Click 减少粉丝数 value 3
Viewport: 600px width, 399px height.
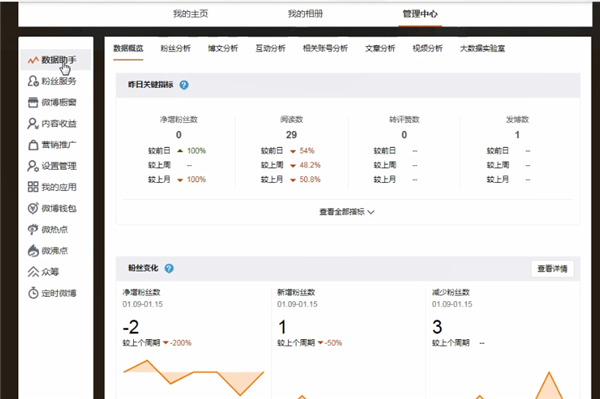(437, 327)
